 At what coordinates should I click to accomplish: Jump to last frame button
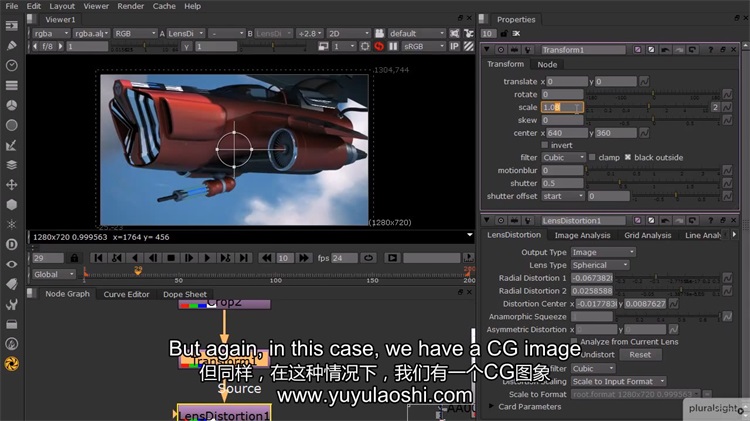pos(243,258)
